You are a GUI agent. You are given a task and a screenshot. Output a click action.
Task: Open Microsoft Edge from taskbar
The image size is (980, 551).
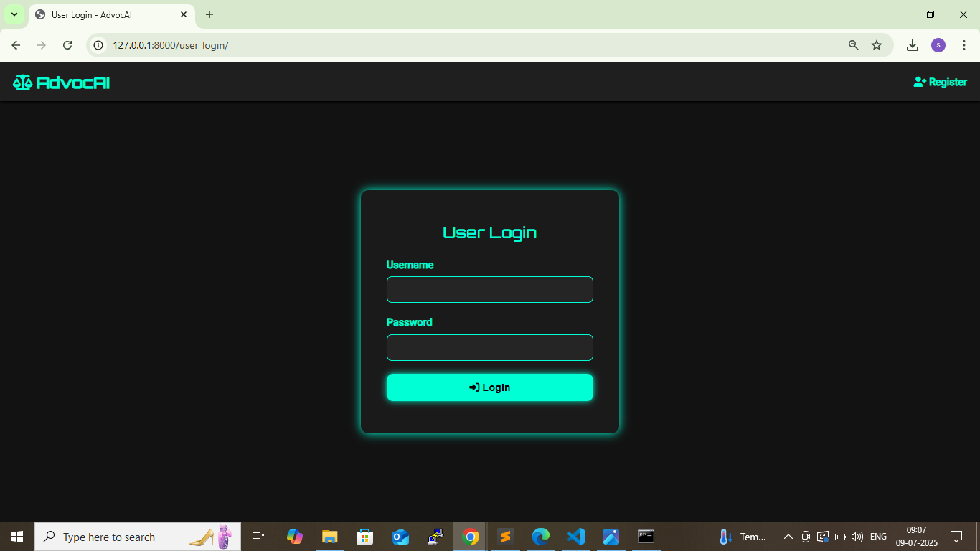point(540,537)
